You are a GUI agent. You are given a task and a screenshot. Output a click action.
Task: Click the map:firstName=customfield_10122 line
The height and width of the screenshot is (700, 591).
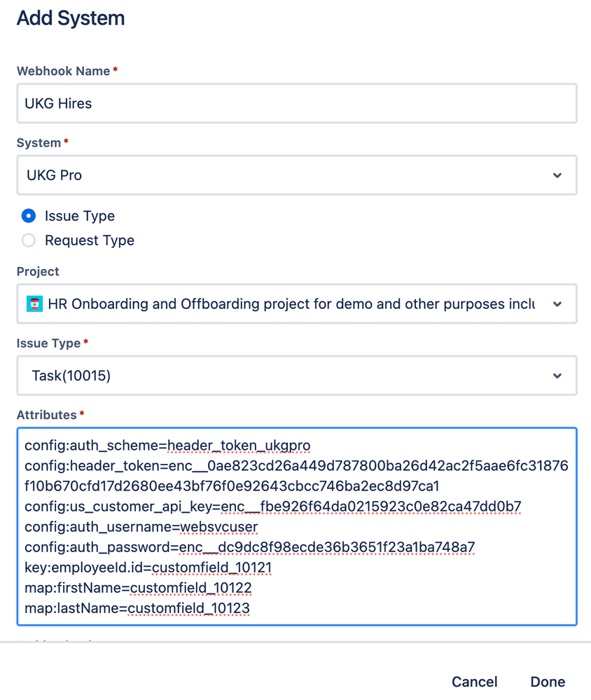coord(138,588)
